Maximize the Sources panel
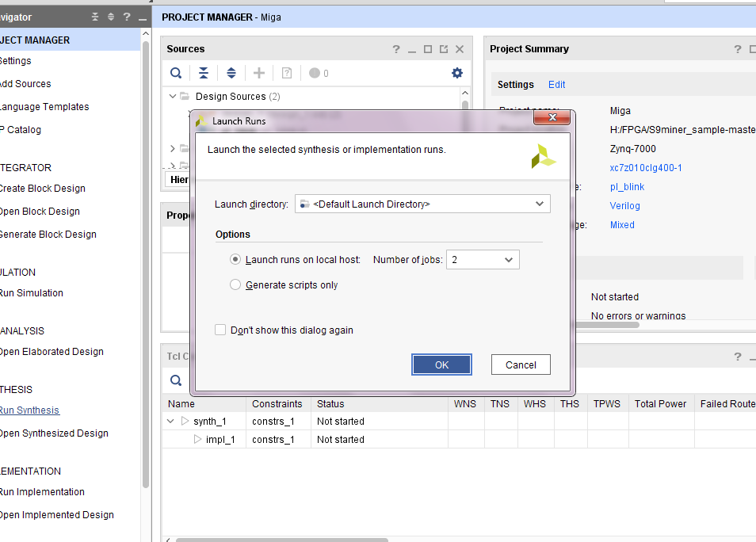This screenshot has height=542, width=756. coord(428,49)
